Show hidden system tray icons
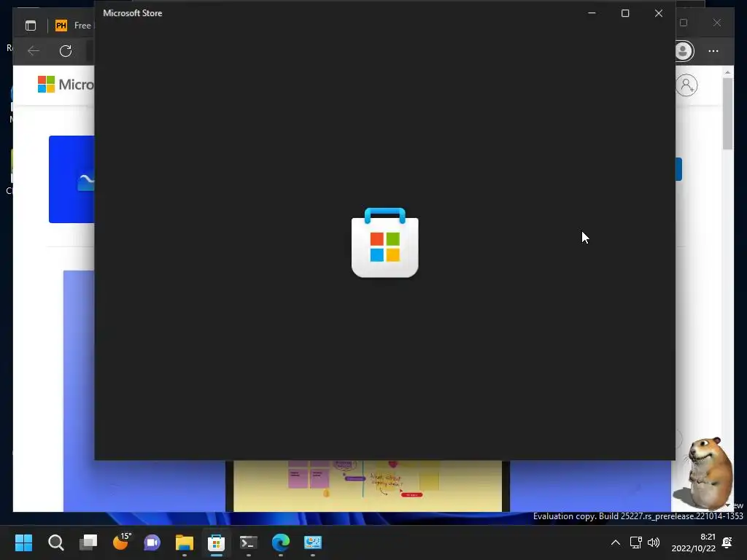This screenshot has width=747, height=560. tap(616, 542)
